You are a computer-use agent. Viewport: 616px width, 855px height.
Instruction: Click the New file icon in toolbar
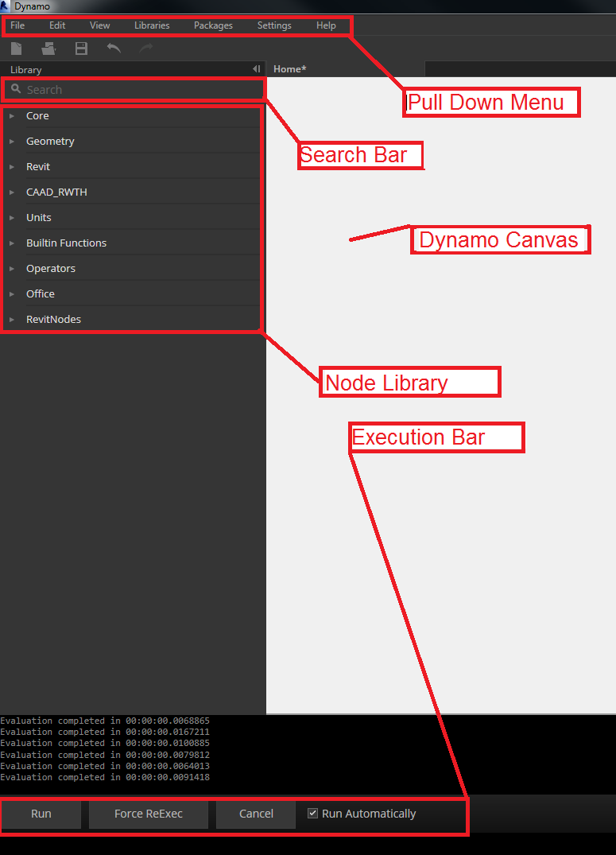coord(17,49)
